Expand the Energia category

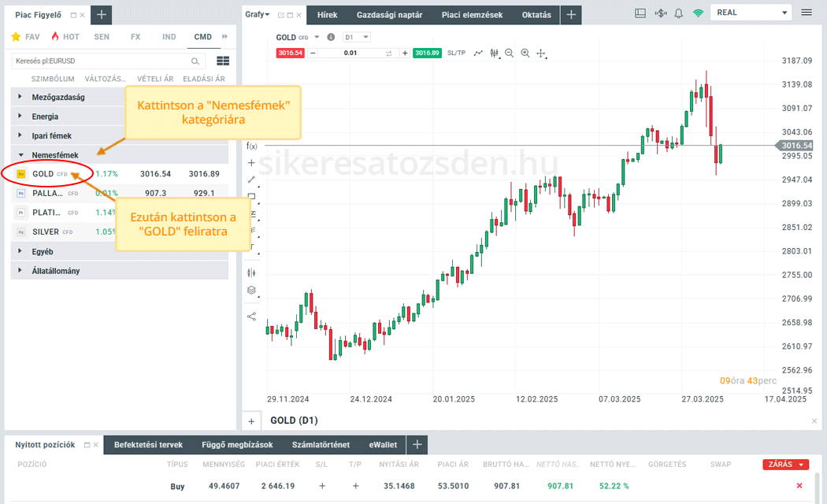point(45,117)
